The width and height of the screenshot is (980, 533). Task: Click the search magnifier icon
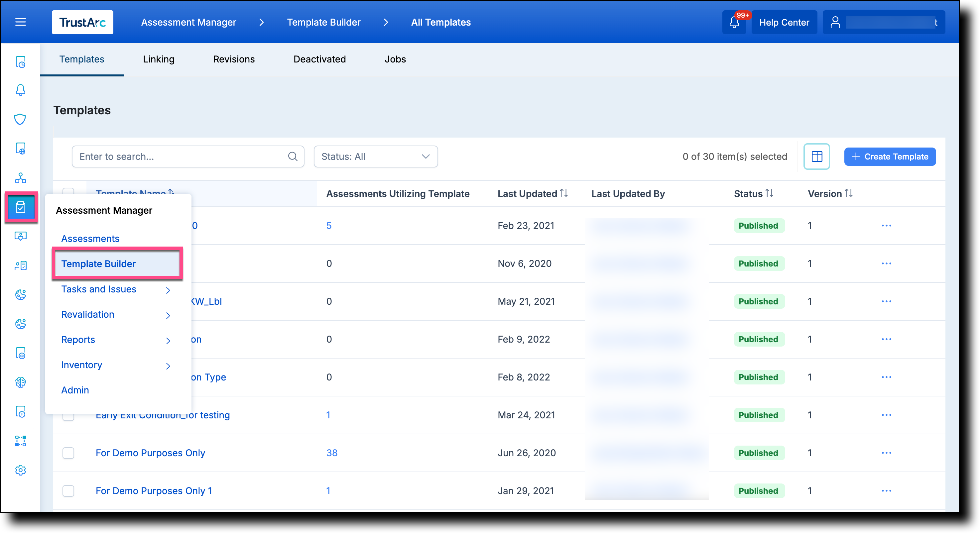tap(293, 156)
